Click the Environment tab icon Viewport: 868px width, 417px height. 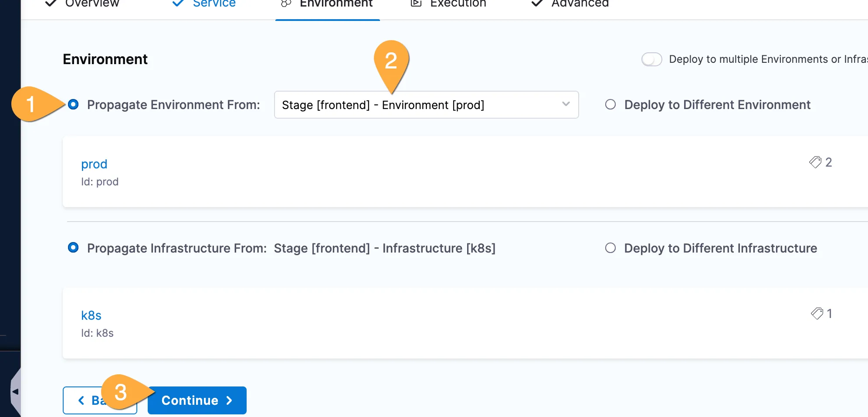pyautogui.click(x=286, y=3)
